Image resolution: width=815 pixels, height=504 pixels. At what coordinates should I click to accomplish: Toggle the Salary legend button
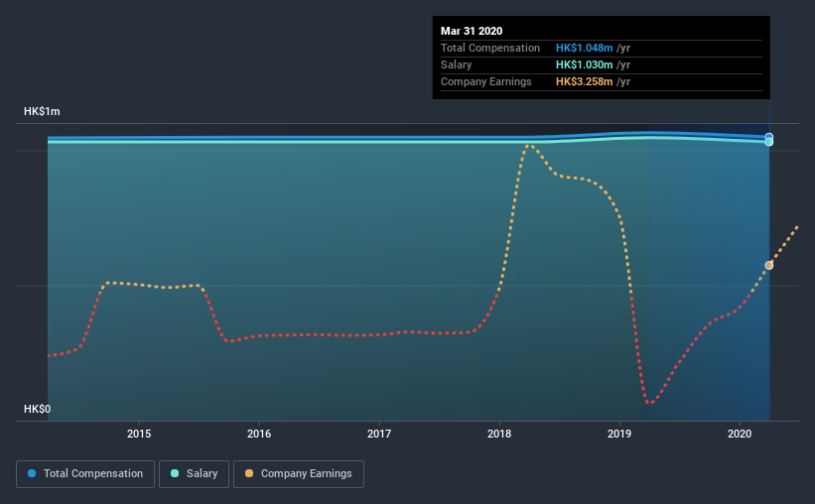pyautogui.click(x=194, y=474)
